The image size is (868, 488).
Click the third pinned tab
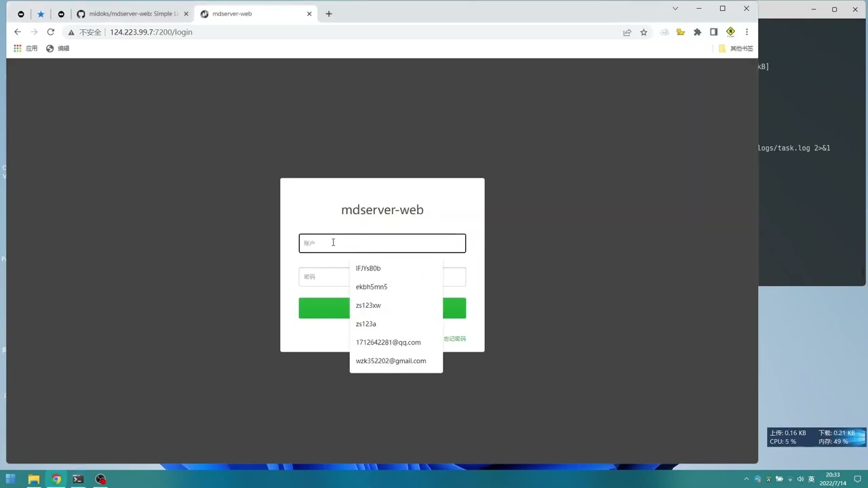click(x=61, y=14)
